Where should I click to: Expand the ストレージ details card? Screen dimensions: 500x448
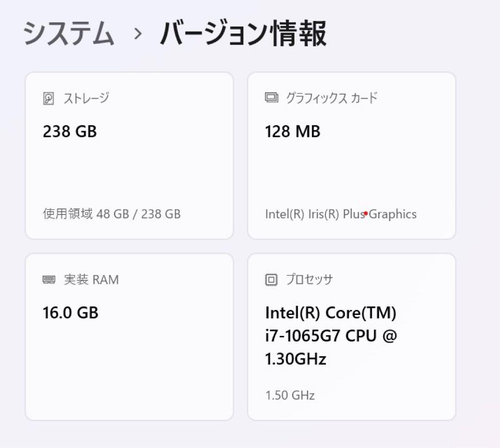[x=129, y=155]
